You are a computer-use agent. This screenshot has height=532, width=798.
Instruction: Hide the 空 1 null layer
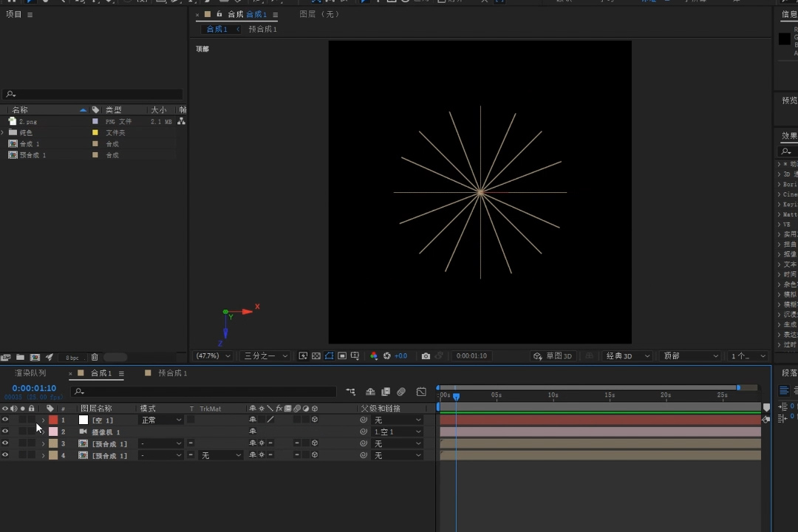pos(5,420)
